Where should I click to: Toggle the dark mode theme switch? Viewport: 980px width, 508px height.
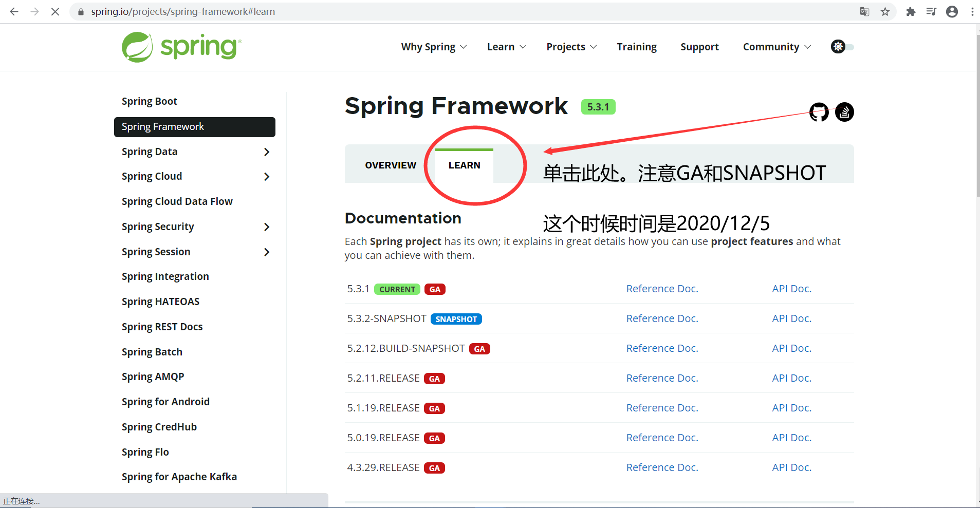(x=842, y=47)
